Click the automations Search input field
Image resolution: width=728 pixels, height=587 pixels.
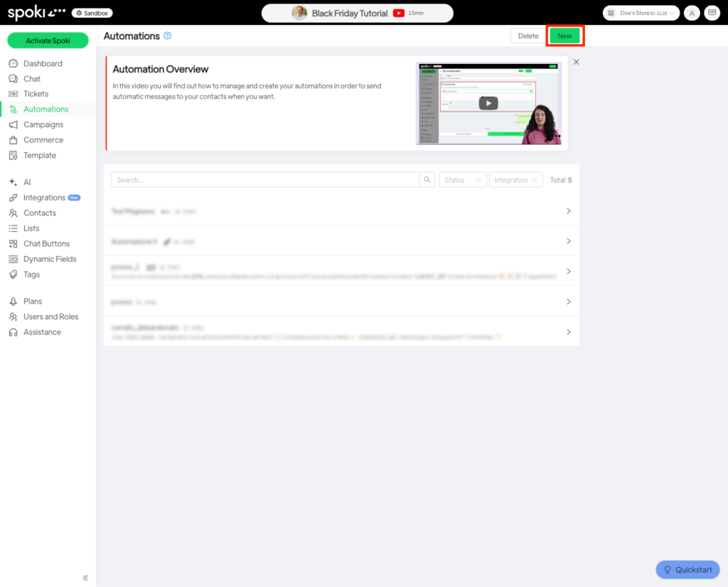[264, 180]
